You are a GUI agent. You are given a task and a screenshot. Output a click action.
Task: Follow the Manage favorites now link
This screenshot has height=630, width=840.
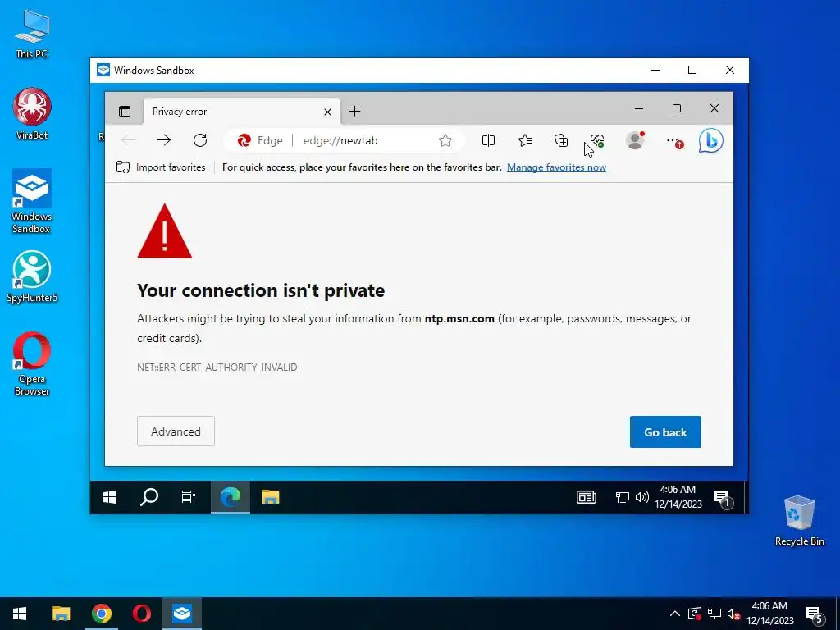tap(557, 167)
